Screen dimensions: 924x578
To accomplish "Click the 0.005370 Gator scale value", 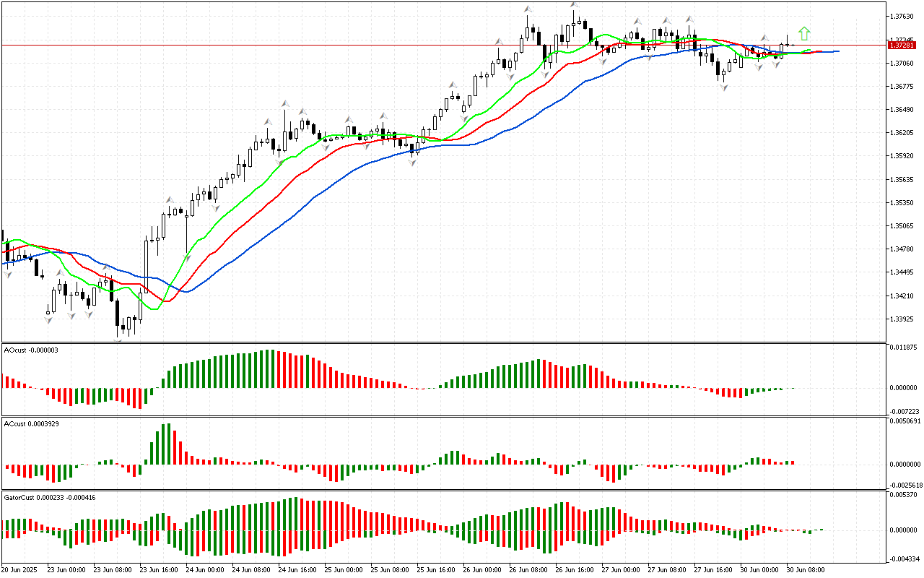I will click(904, 495).
